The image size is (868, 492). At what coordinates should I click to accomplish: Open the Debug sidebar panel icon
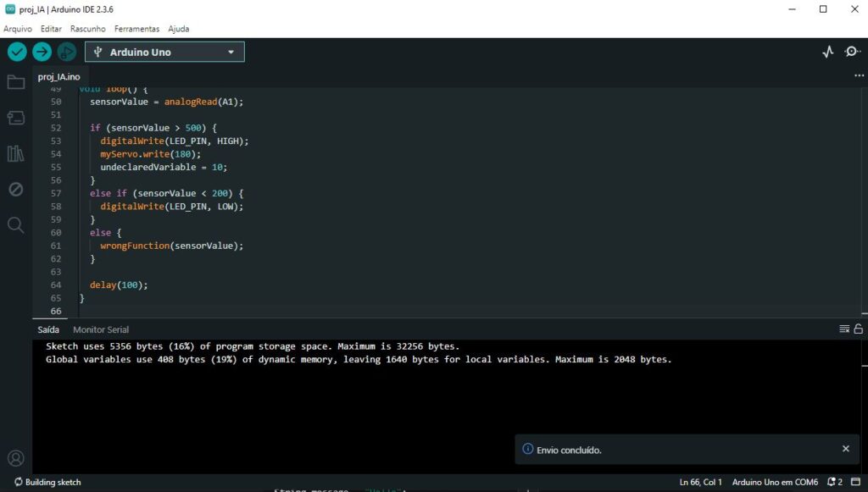pos(15,189)
